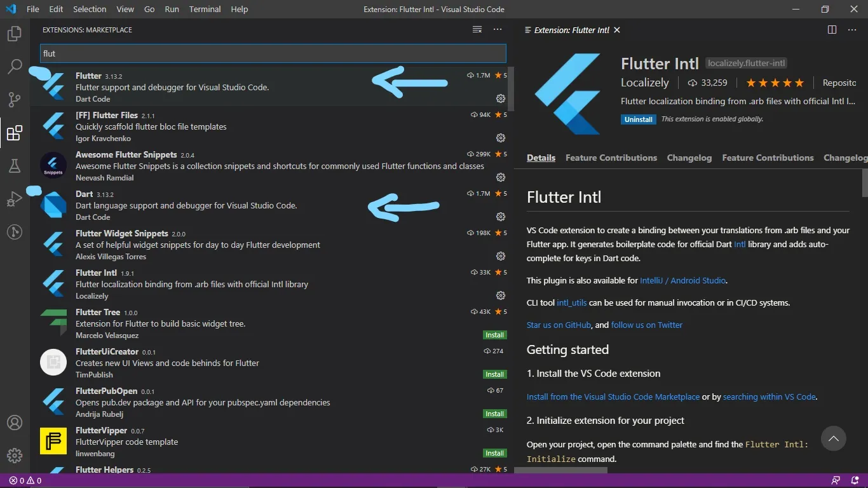
Task: Open the manage gear for Flutter Files
Action: point(501,138)
